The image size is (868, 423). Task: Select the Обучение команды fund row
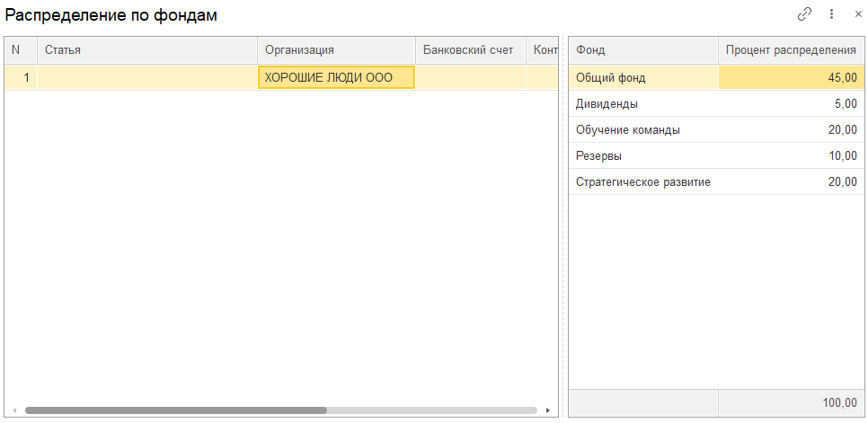pyautogui.click(x=716, y=130)
